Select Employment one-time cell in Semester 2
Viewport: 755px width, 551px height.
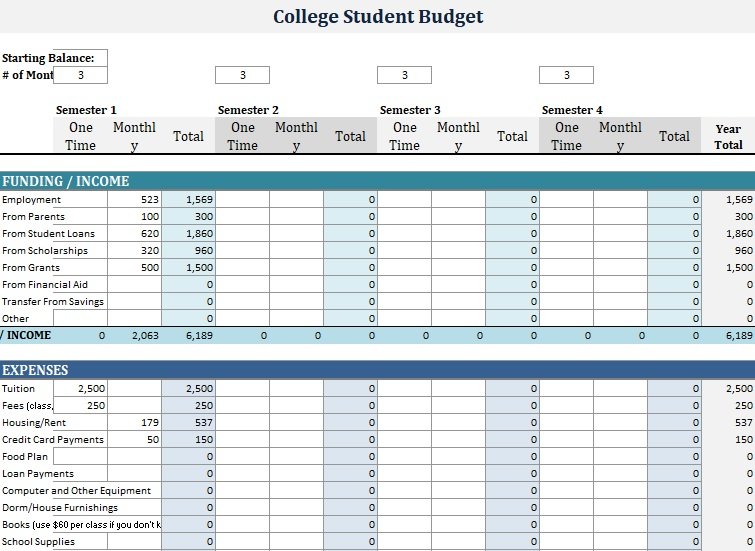pos(242,199)
